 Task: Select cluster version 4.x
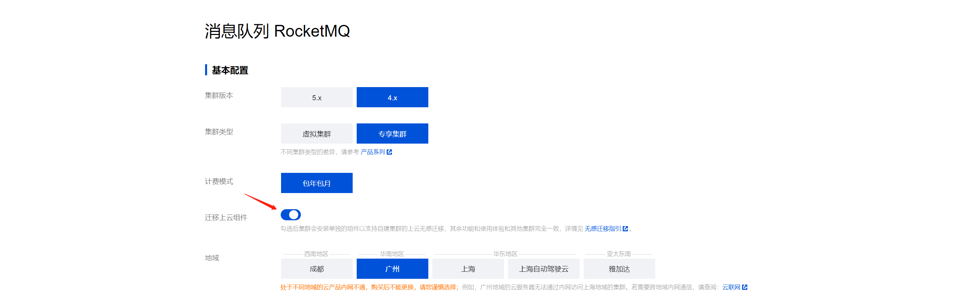coord(392,98)
